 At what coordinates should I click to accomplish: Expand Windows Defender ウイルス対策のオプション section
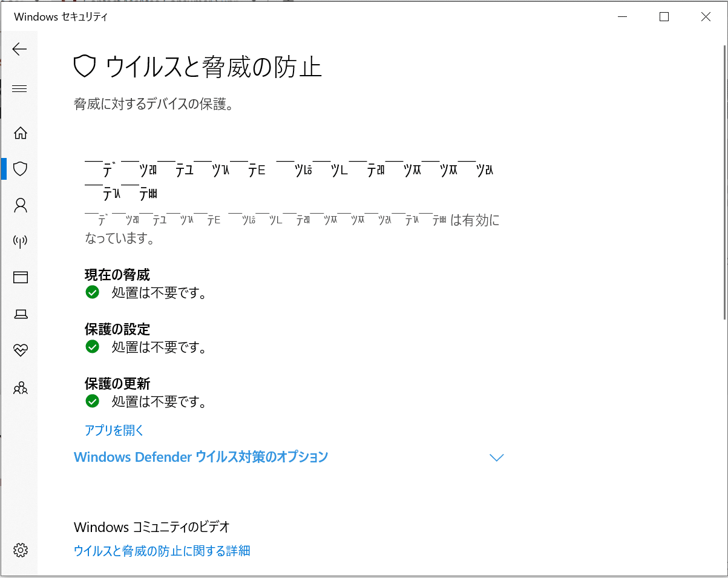click(201, 457)
